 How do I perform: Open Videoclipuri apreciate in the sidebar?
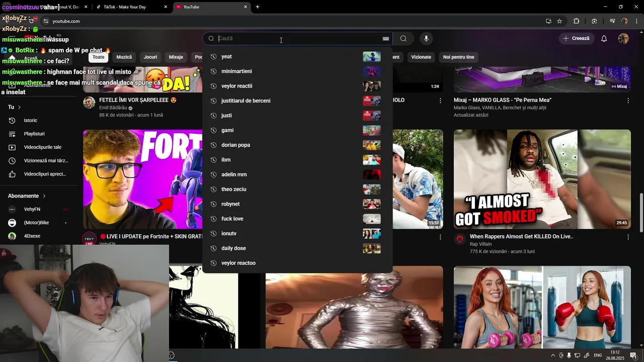coord(39,174)
